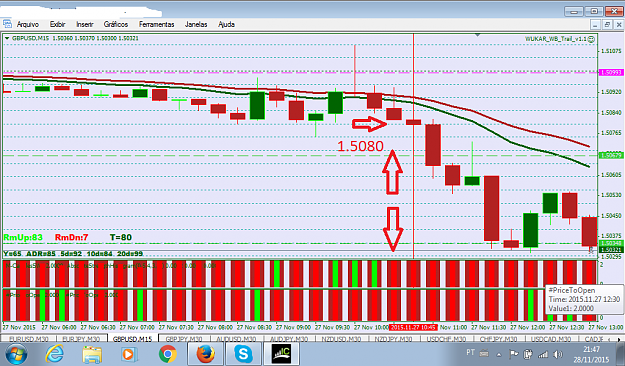This screenshot has height=366, width=625.
Task: Click the 27 Nov 12:00 time axis label
Action: [528, 327]
